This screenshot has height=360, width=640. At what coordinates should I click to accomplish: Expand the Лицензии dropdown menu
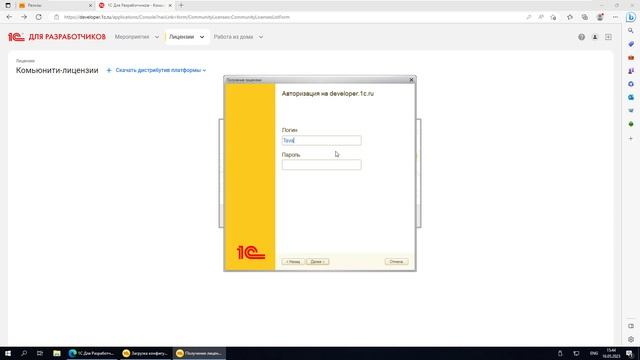click(187, 37)
